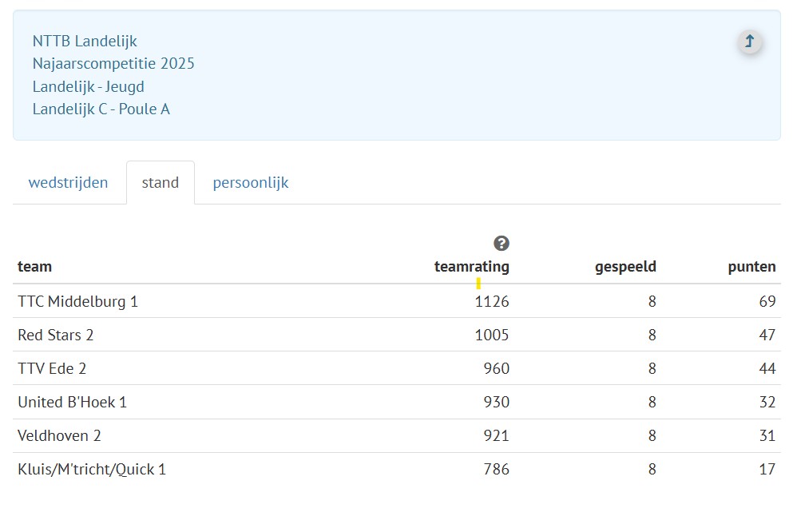Click the 69 points value for Middelburg
797x532 pixels.
tap(767, 302)
